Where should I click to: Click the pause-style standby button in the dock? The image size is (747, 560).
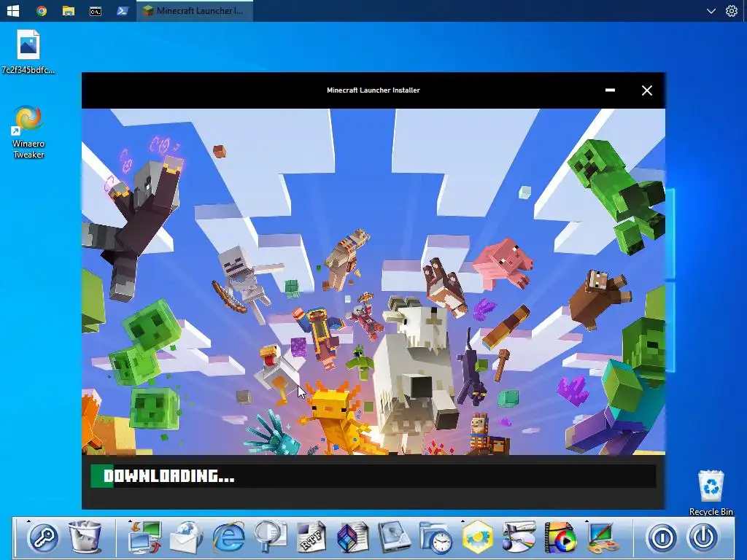[662, 537]
